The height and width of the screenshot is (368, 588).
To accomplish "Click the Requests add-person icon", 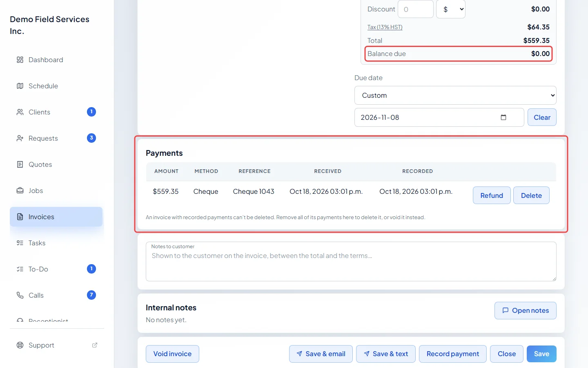I will [20, 138].
